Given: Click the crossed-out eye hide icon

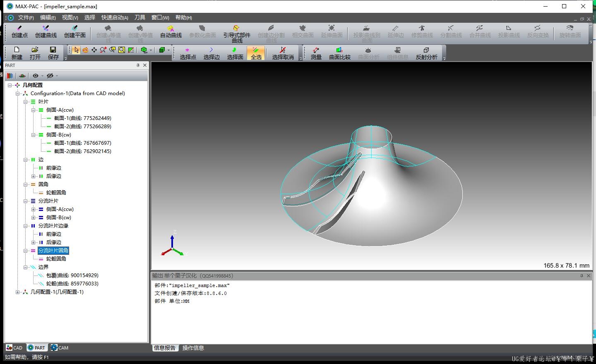Looking at the screenshot, I should click(x=50, y=76).
